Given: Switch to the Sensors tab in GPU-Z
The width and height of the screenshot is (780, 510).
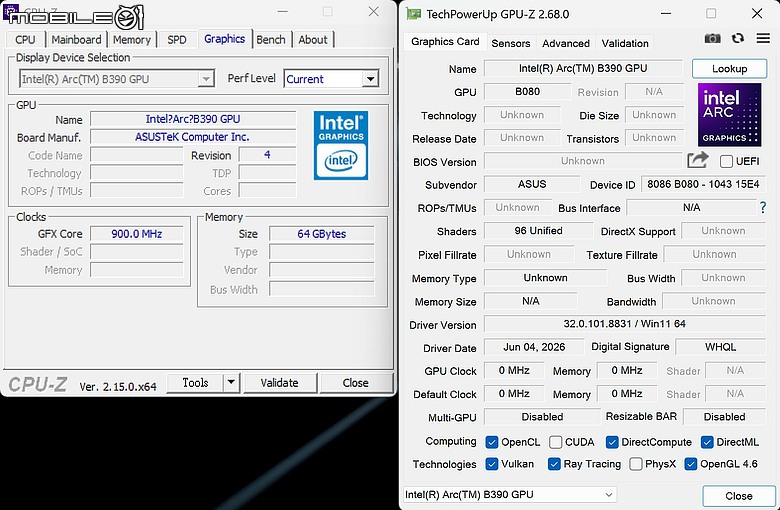Looking at the screenshot, I should (511, 43).
